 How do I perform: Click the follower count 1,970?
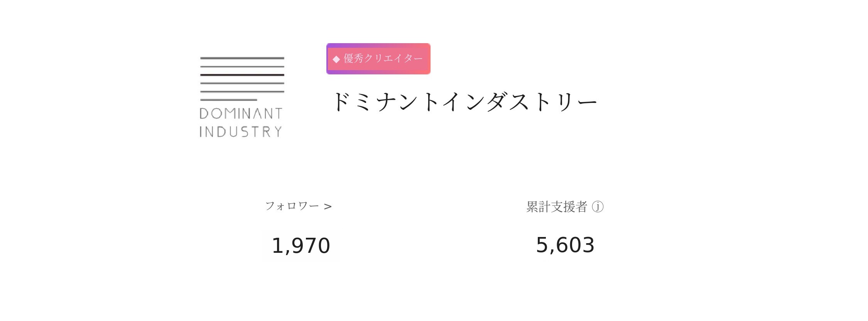(x=301, y=246)
